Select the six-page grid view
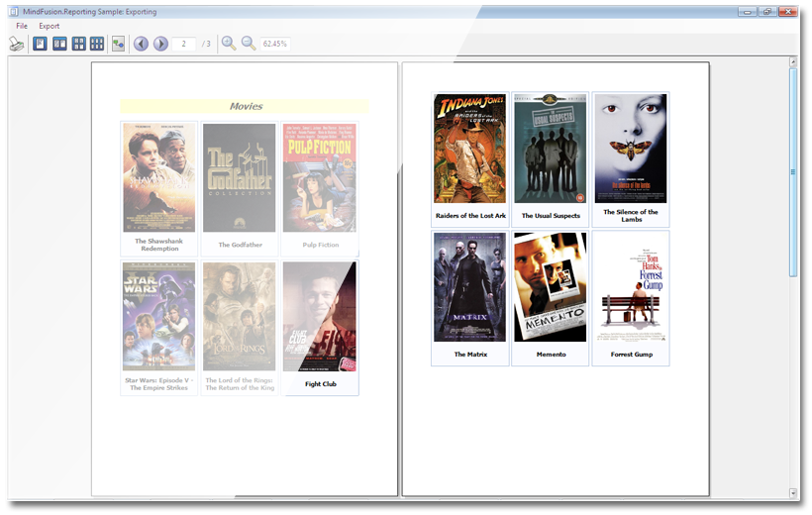Viewport: 812px width, 515px height. (97, 44)
